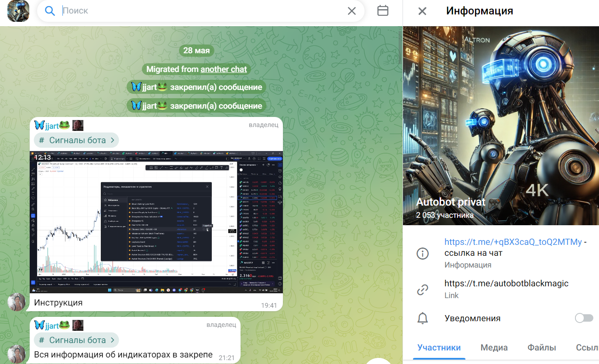The height and width of the screenshot is (364, 599).
Task: Switch to the Ссылки tab
Action: pyautogui.click(x=587, y=347)
